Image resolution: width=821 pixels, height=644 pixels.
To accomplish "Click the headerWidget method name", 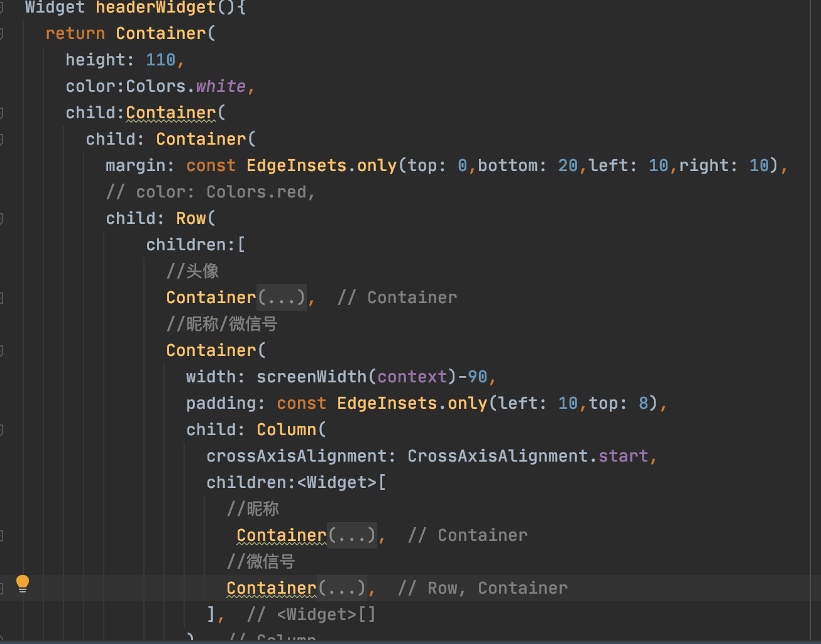I will (x=156, y=8).
